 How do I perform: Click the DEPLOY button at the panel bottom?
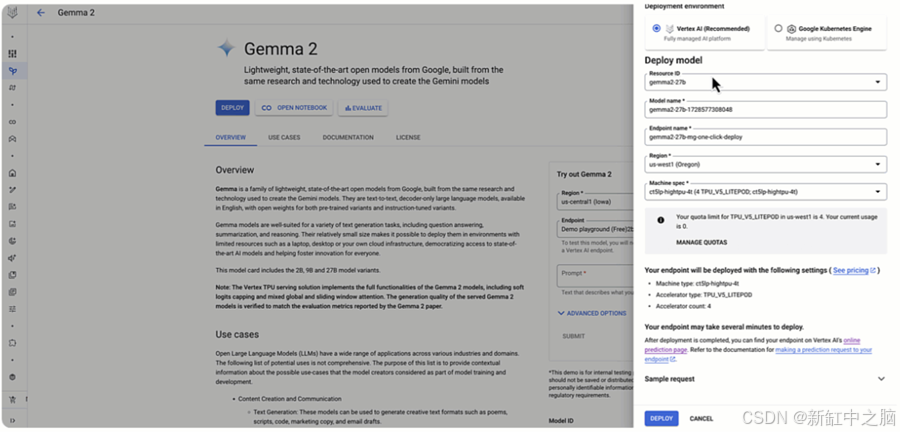click(x=661, y=419)
